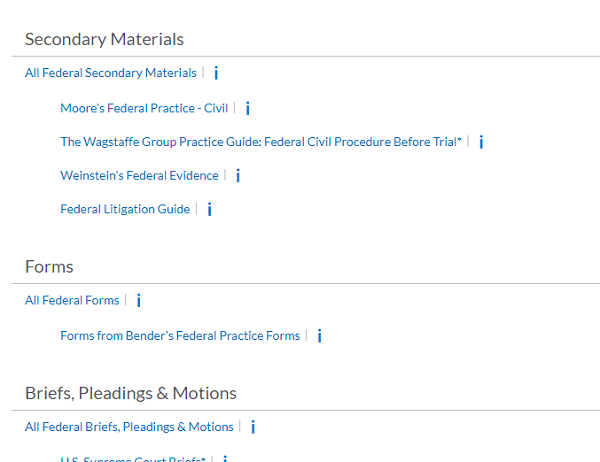Click info icon beside U.S. Supreme Court Briefs
Image resolution: width=600 pixels, height=462 pixels.
click(x=225, y=459)
